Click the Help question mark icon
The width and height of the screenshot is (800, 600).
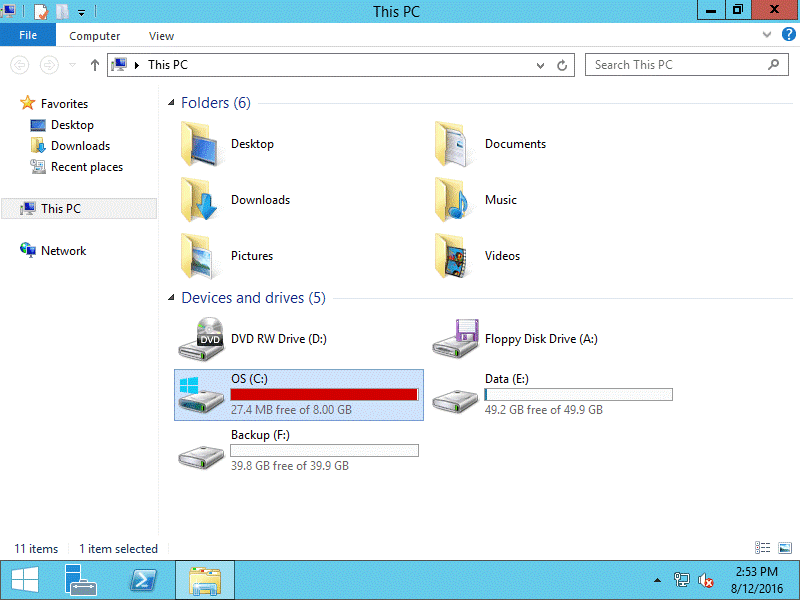[790, 34]
